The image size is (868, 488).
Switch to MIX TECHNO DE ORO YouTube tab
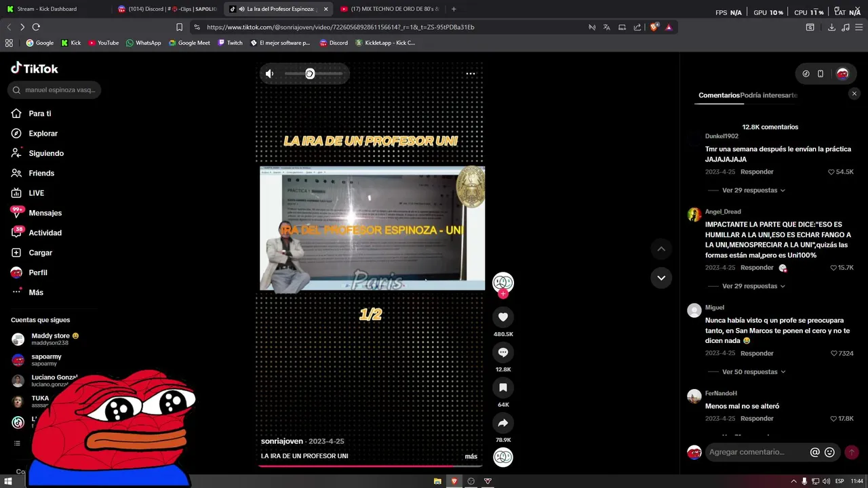click(x=390, y=9)
